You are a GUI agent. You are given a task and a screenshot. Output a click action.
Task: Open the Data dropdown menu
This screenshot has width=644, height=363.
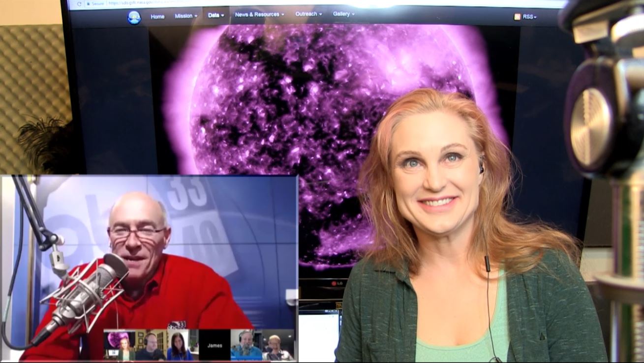(215, 15)
